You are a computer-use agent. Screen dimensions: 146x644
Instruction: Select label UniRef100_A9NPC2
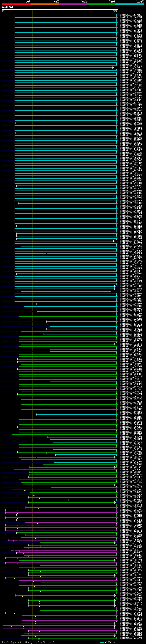click(x=131, y=337)
